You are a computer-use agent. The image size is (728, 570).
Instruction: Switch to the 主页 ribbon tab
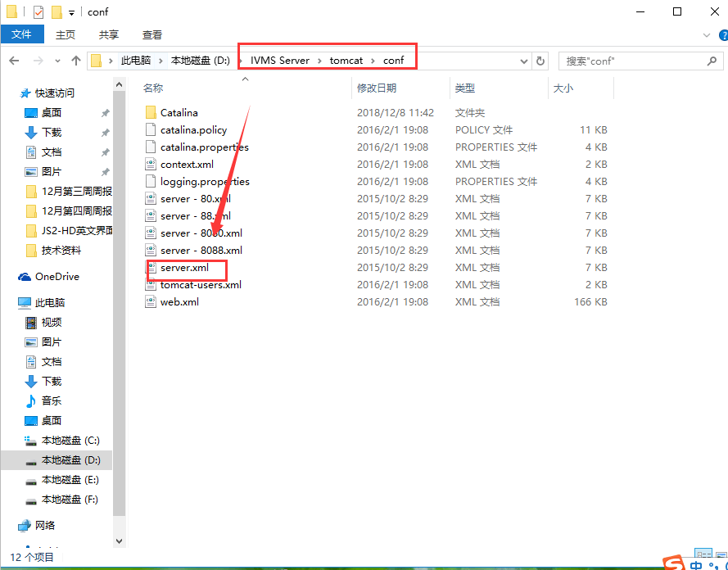click(x=65, y=35)
